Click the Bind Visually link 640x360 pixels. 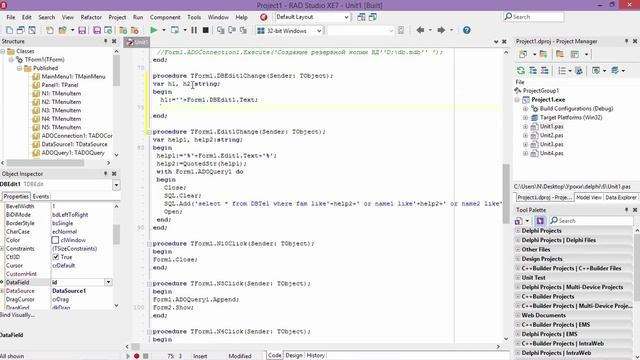18,315
